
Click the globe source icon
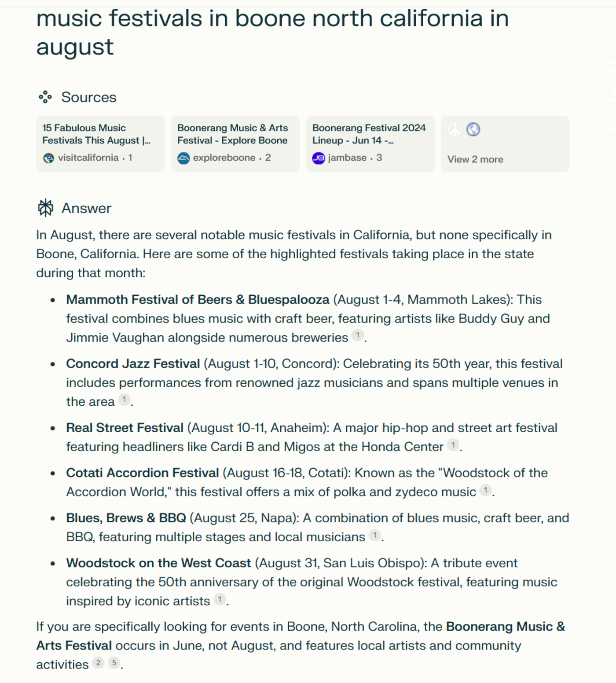click(x=473, y=129)
